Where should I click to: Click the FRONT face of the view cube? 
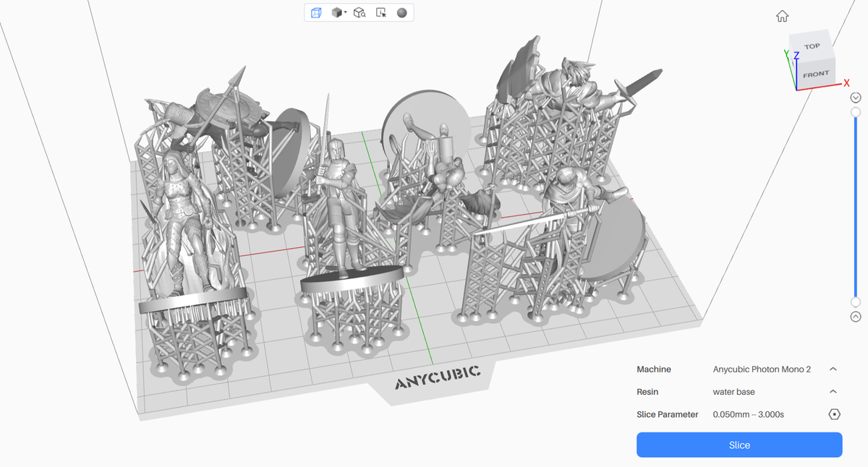815,74
